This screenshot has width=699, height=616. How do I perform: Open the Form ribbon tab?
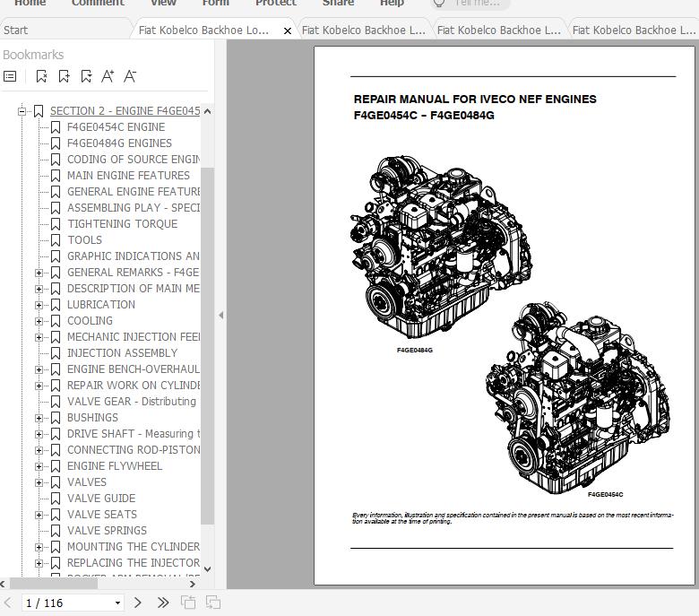click(215, 3)
